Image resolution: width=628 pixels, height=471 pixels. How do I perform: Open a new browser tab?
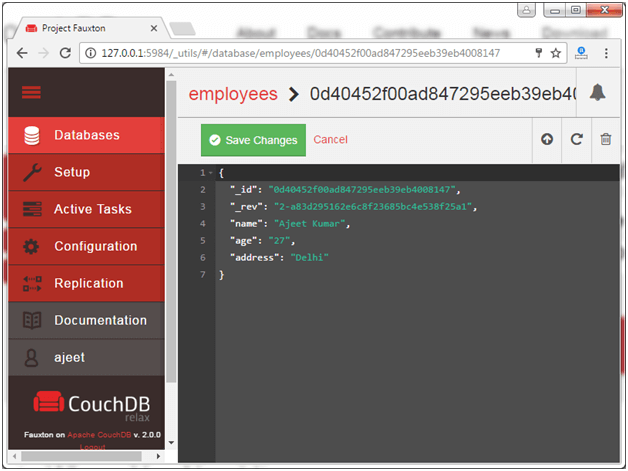coord(182,29)
